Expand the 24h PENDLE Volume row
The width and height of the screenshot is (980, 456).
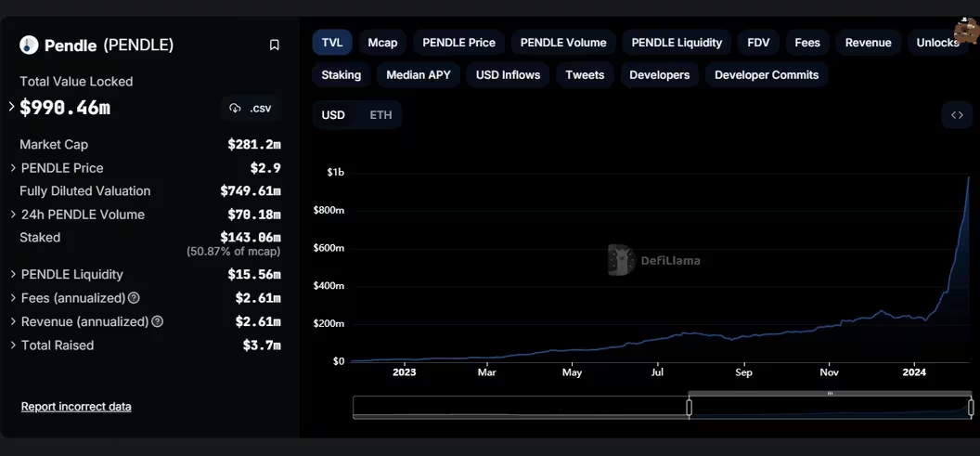coord(14,215)
